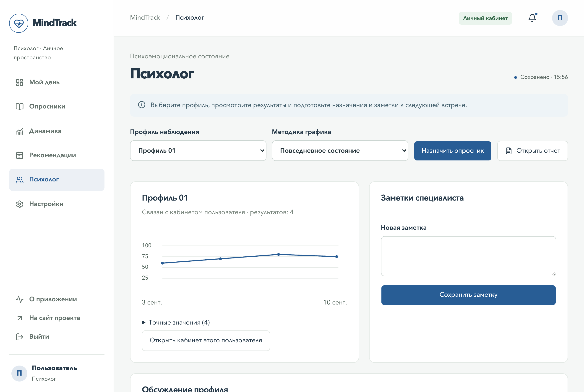This screenshot has height=392, width=584.
Task: Go to the Динамика section
Action: point(57,131)
